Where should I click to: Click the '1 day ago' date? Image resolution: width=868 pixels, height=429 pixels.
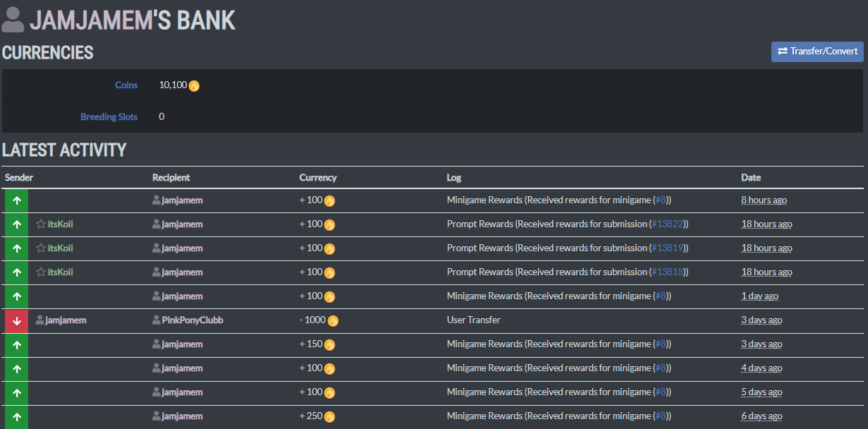pos(760,296)
